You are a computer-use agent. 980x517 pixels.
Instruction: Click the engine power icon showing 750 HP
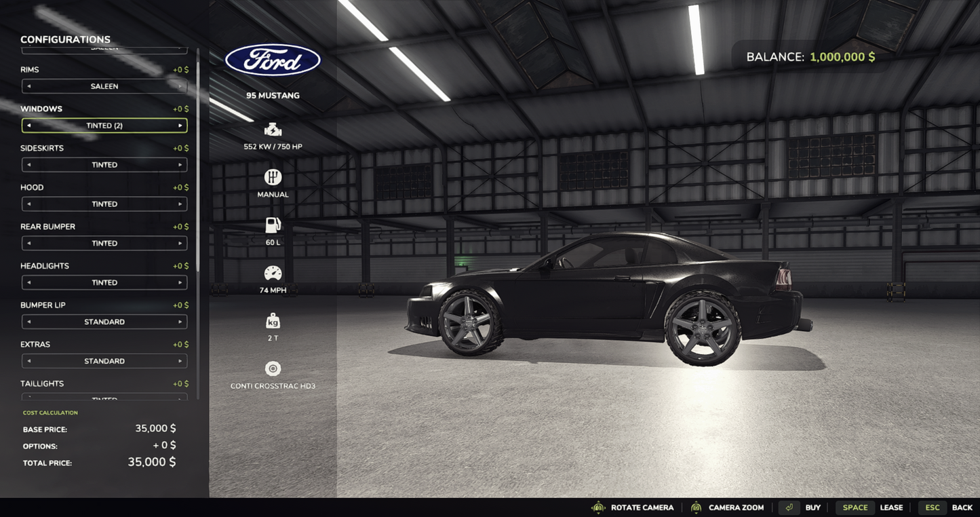(273, 129)
